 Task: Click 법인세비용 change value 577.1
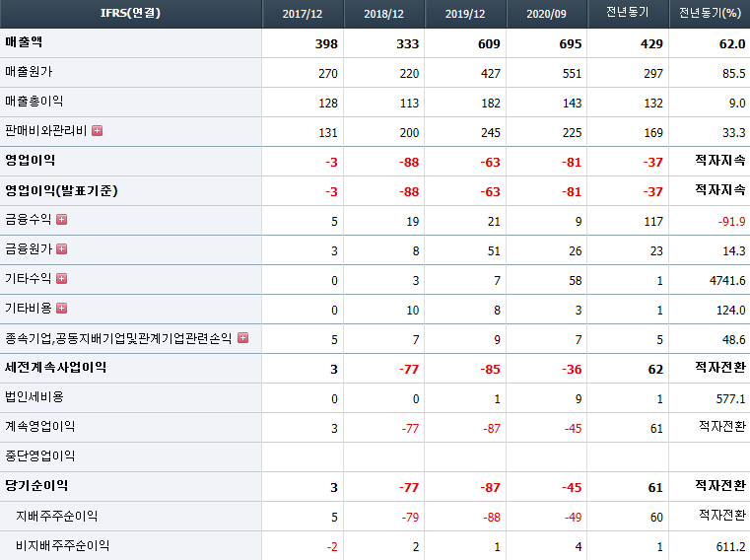[x=731, y=399]
